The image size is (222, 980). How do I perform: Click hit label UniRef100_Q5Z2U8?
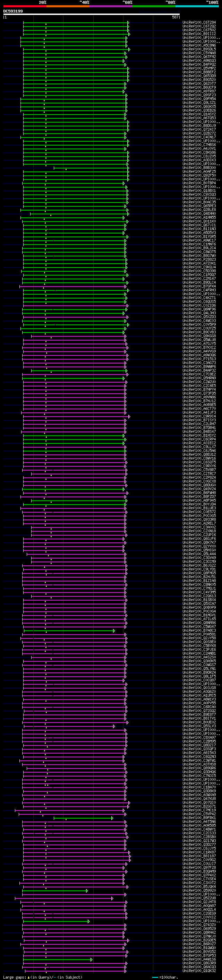tap(199, 898)
